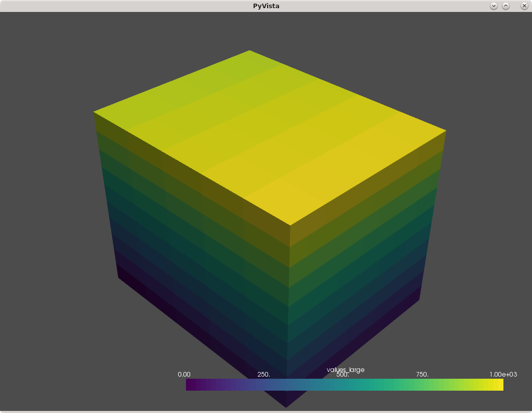
Task: Click the 750. tick label
Action: coord(421,374)
